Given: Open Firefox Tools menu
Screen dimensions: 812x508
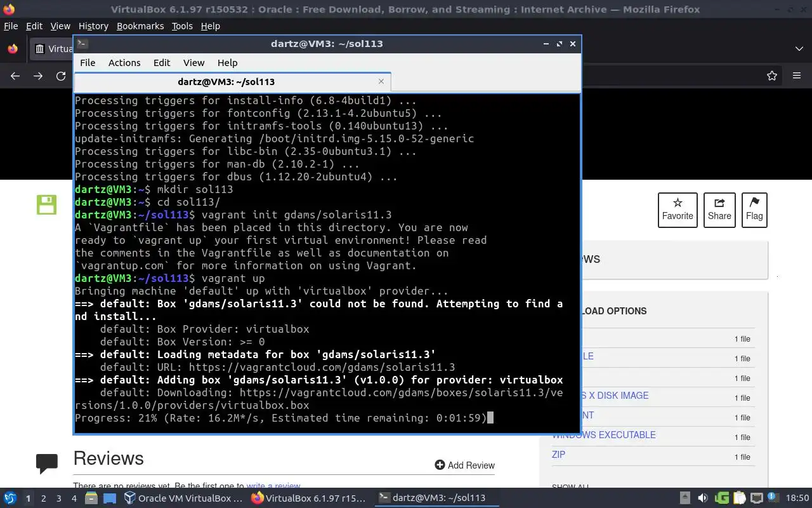Looking at the screenshot, I should click(182, 26).
